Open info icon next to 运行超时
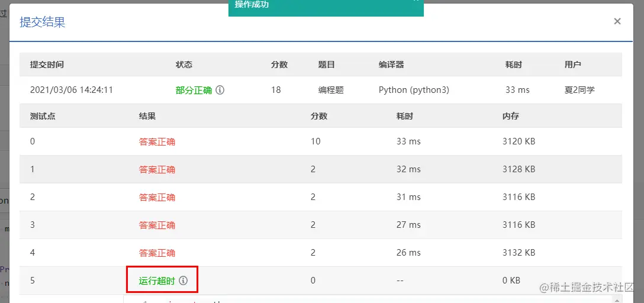The image size is (644, 303). pyautogui.click(x=183, y=281)
